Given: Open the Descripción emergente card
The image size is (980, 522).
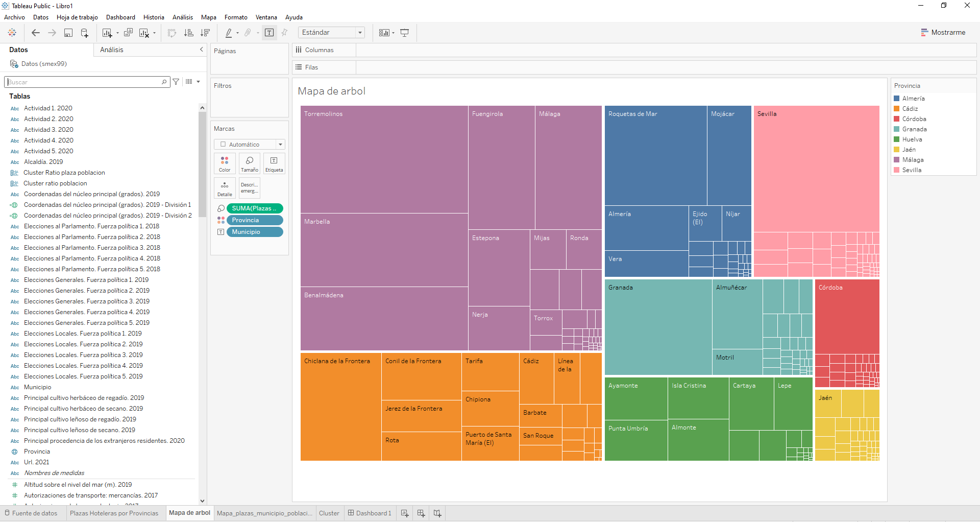Looking at the screenshot, I should click(x=249, y=188).
